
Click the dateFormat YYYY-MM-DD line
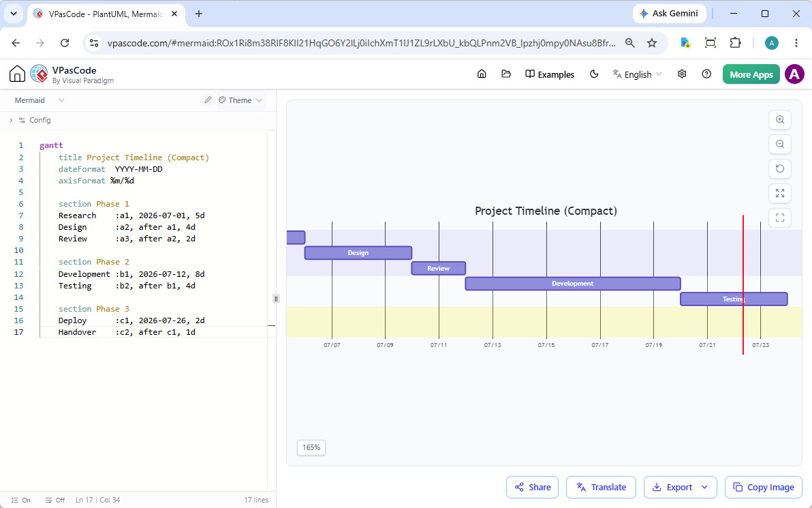[110, 169]
